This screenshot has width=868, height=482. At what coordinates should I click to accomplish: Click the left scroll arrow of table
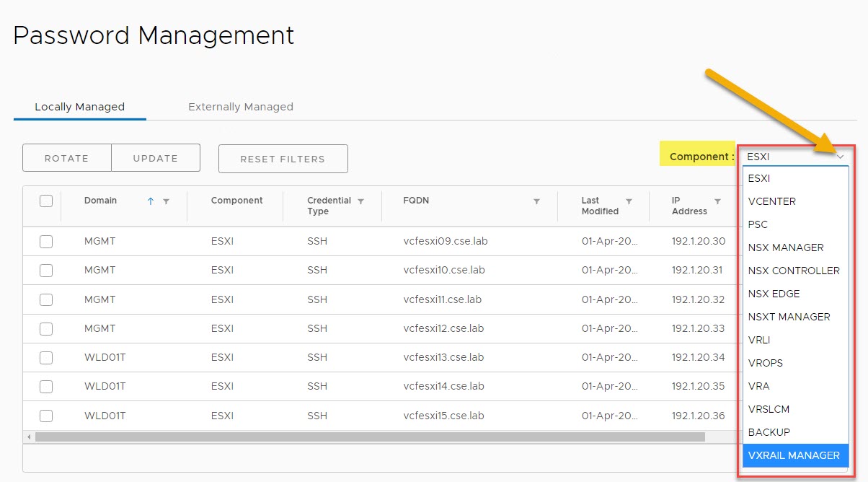click(x=29, y=437)
